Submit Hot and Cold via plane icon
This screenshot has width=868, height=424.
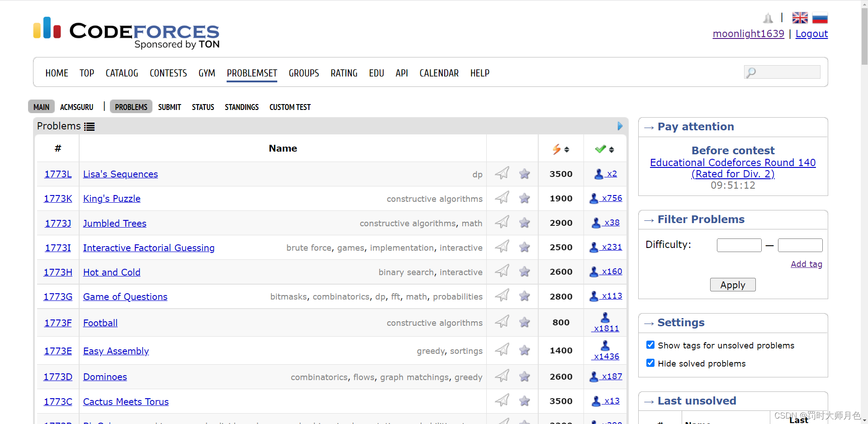point(502,271)
